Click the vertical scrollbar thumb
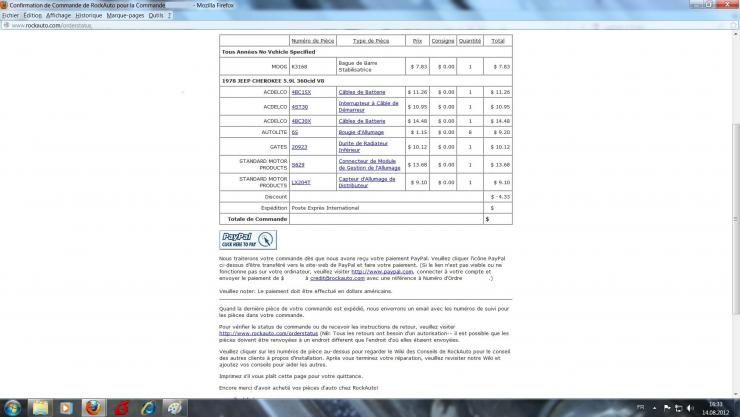 point(735,218)
